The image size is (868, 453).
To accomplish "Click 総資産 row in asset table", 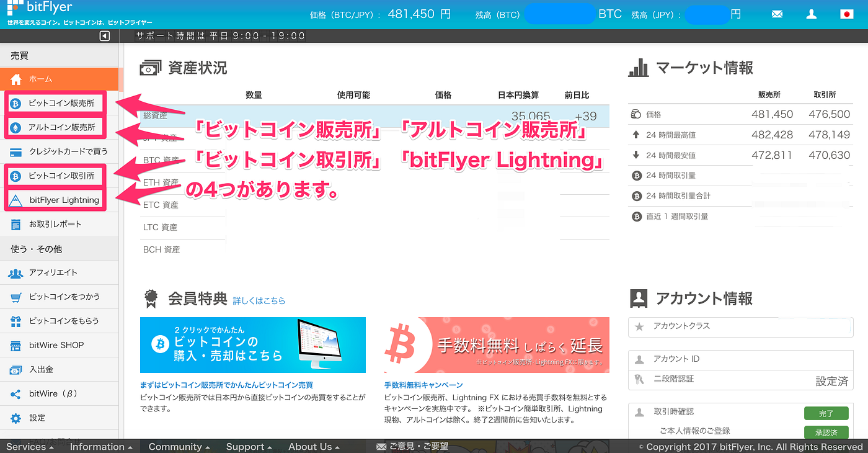I will 374,115.
